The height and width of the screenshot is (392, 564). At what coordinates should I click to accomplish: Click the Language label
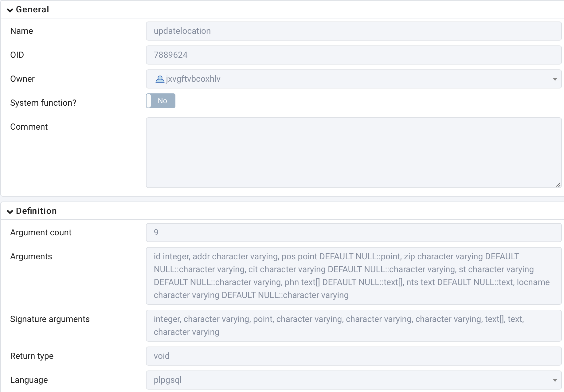[29, 380]
